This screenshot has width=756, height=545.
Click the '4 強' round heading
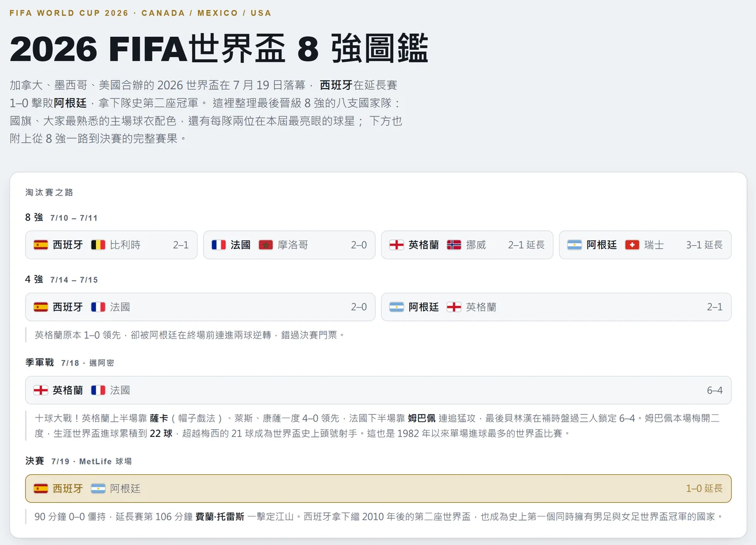pyautogui.click(x=34, y=279)
